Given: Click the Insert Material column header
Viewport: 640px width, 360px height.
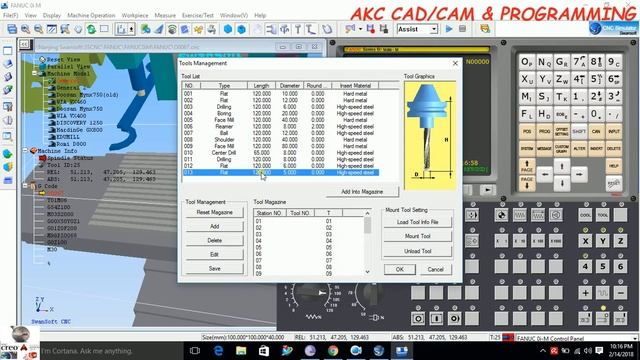Looking at the screenshot, I should [x=355, y=86].
